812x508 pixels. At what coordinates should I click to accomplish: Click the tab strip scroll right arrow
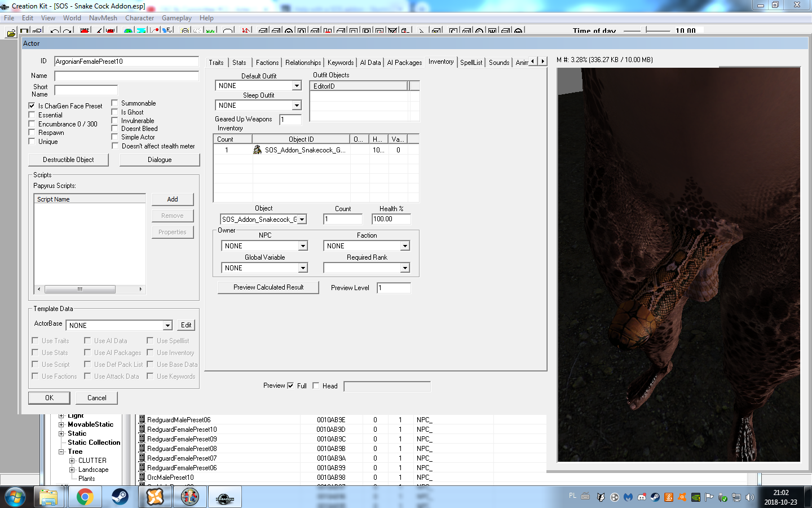coord(543,61)
